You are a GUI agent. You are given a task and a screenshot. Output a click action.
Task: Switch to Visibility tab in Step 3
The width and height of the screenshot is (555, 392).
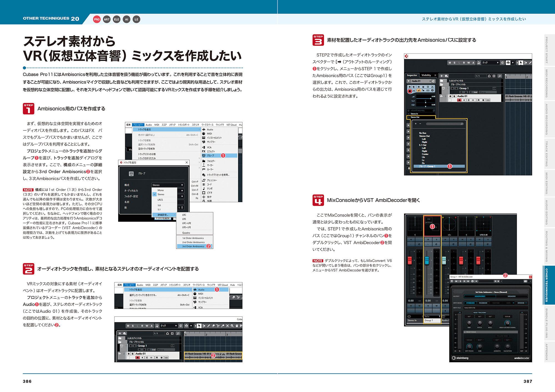click(426, 75)
